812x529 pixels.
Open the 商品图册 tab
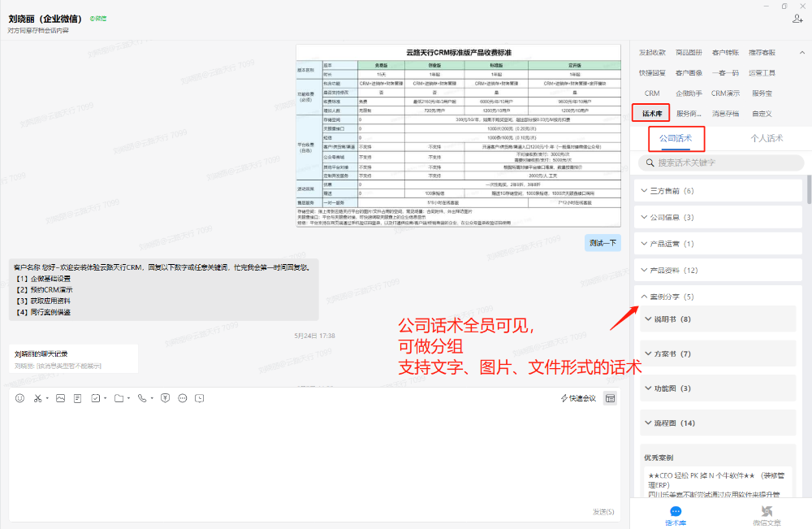tap(689, 52)
